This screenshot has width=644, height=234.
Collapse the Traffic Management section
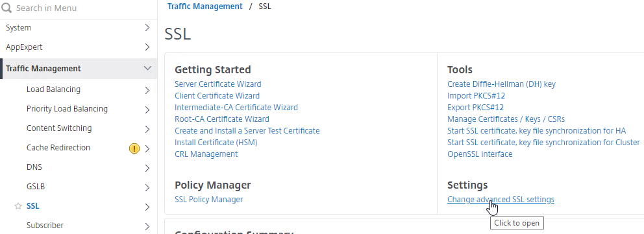(147, 69)
